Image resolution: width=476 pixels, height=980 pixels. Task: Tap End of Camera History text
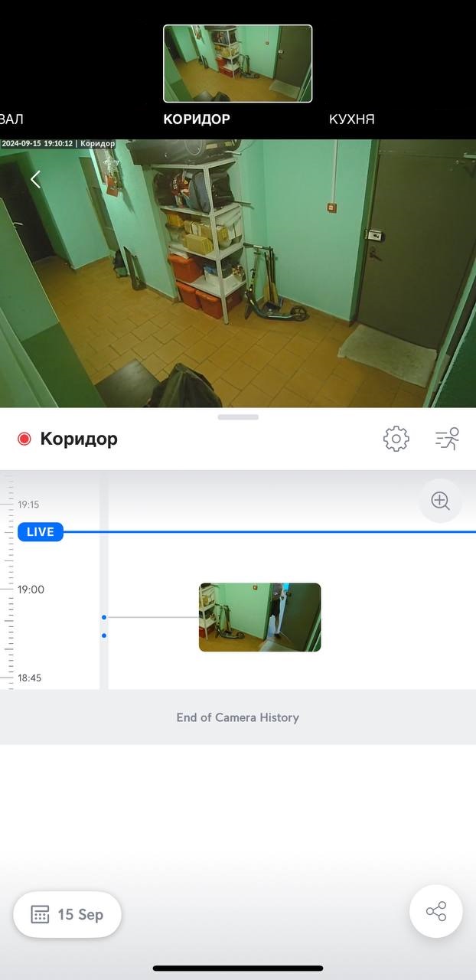[238, 717]
